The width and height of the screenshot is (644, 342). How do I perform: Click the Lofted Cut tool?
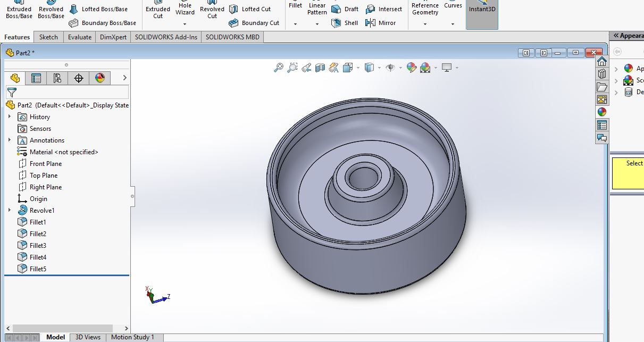pos(250,9)
